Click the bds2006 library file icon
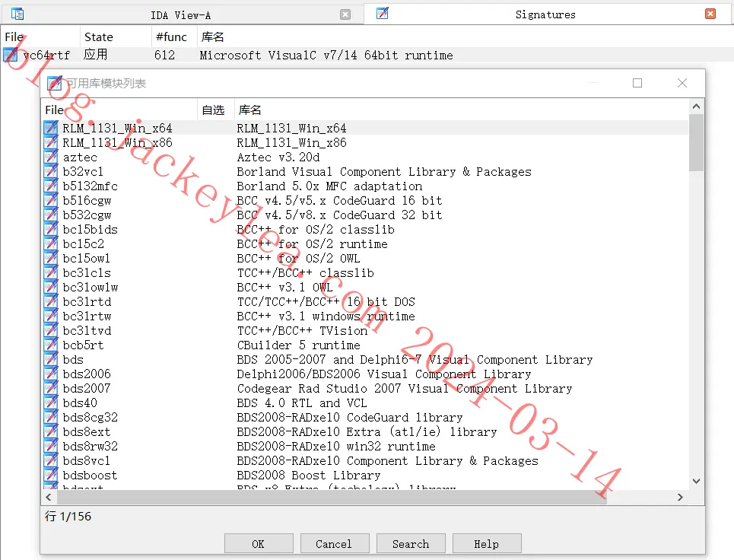This screenshot has width=734, height=560. click(x=51, y=374)
